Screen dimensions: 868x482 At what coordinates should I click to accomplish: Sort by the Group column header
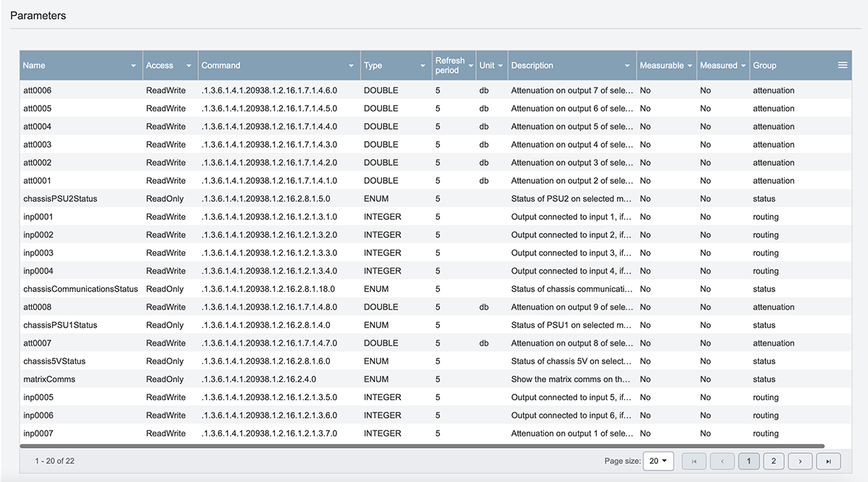(765, 66)
